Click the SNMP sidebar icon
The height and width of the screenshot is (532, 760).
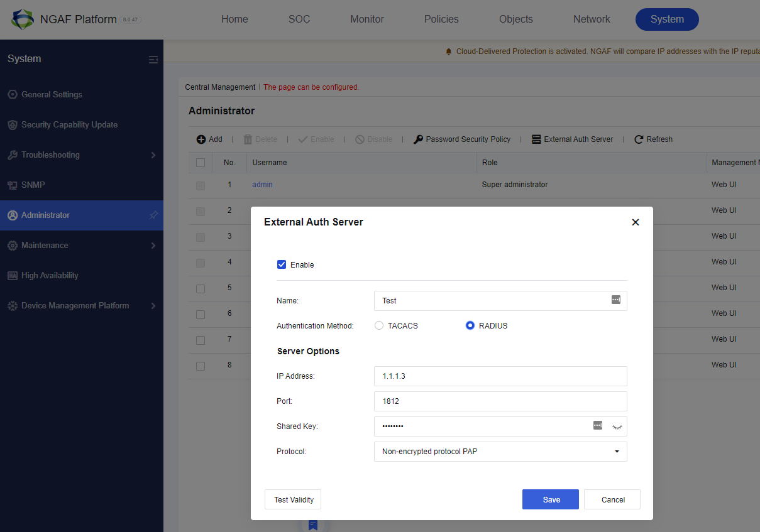(13, 185)
